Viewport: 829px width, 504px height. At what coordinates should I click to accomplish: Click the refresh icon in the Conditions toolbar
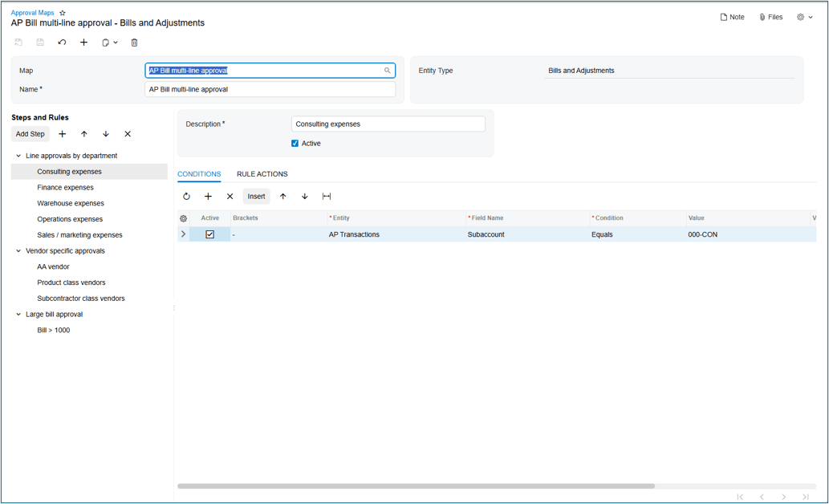[x=186, y=196]
